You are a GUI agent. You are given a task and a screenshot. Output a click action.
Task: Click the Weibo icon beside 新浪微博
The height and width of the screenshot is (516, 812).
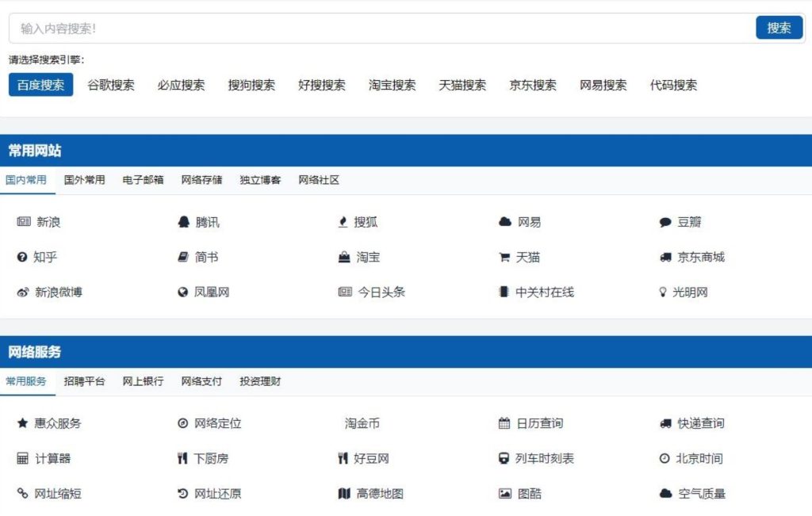click(23, 292)
